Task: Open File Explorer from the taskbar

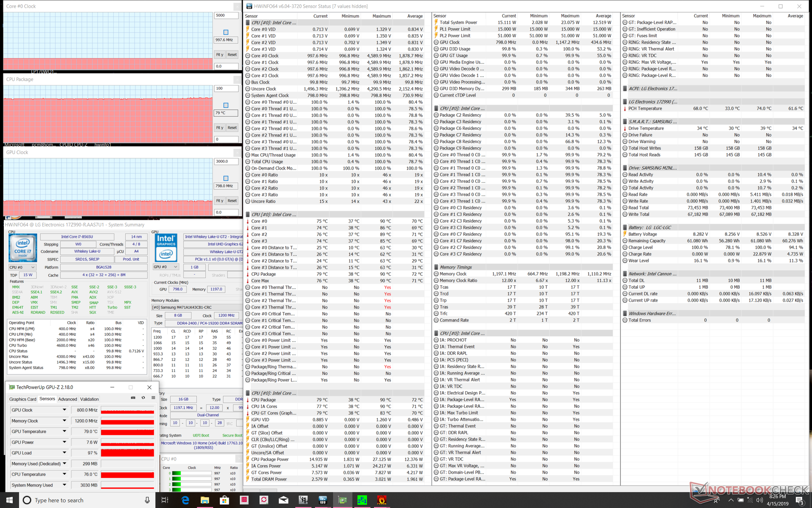Action: tap(205, 500)
